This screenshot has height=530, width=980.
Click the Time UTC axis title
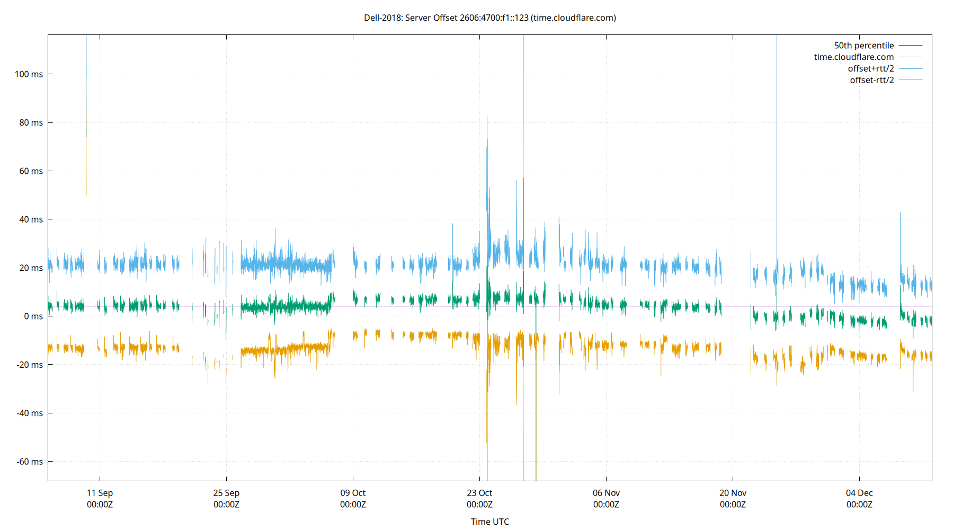(489, 522)
